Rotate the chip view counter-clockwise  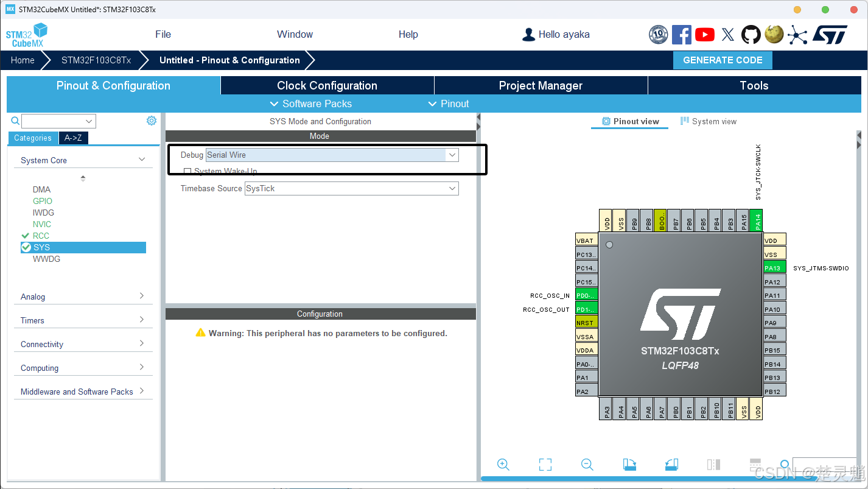coord(671,465)
